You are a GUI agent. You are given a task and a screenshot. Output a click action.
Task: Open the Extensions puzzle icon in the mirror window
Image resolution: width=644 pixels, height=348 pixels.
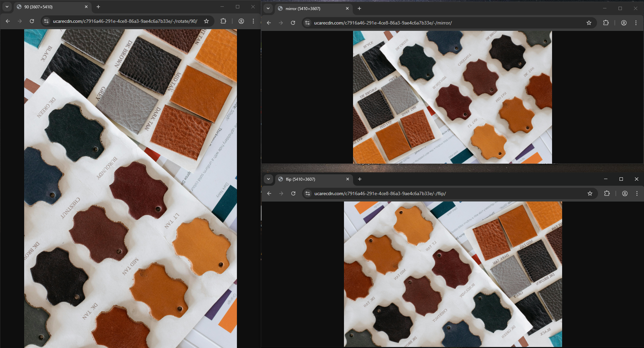[606, 23]
